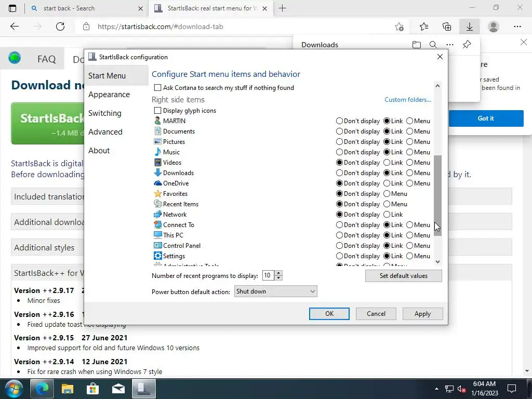Set Network to Link
Image resolution: width=532 pixels, height=399 pixels.
(x=387, y=215)
